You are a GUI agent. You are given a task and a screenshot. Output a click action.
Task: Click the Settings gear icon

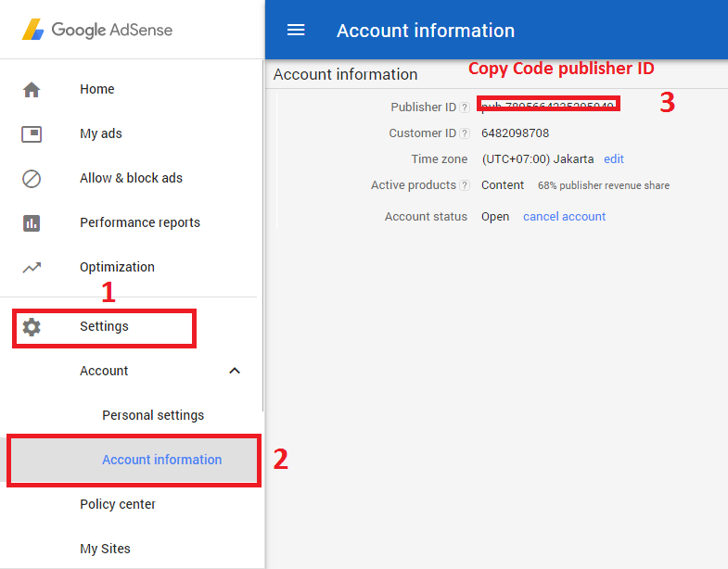32,326
